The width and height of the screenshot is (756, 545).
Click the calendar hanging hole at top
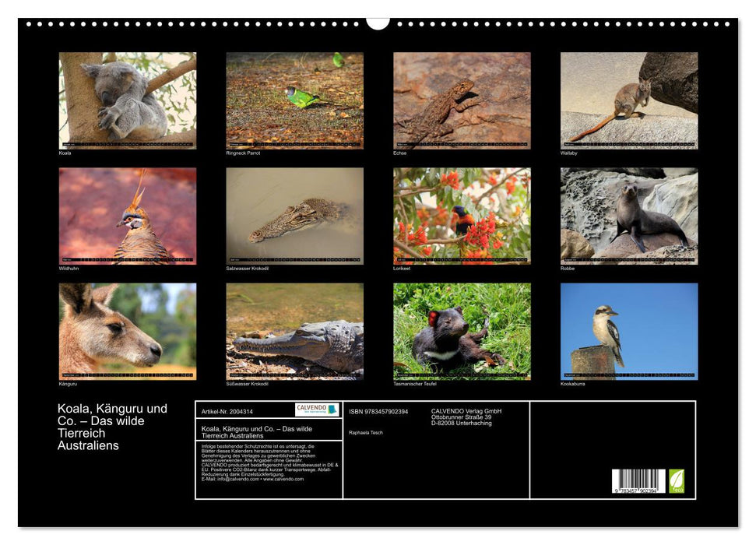(378, 22)
